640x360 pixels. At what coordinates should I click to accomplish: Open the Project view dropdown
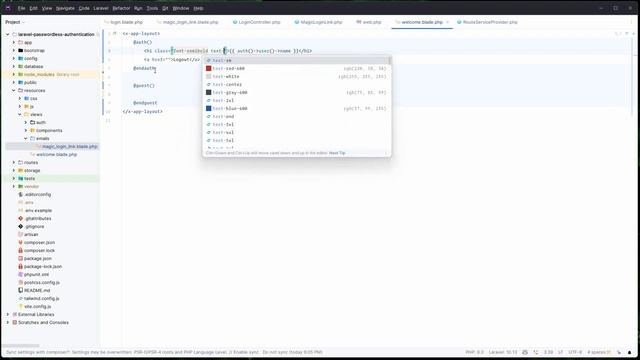pos(15,22)
